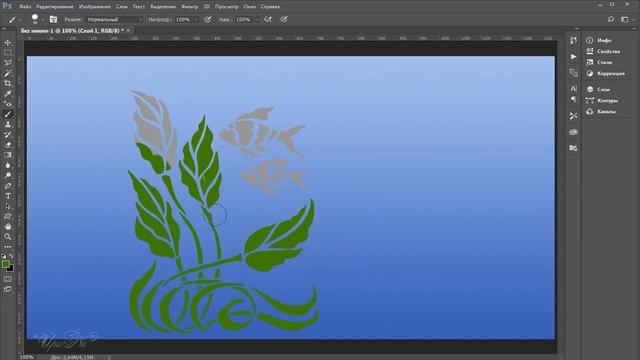This screenshot has width=640, height=360.
Task: Open the search icon in options bar
Action: (x=611, y=19)
